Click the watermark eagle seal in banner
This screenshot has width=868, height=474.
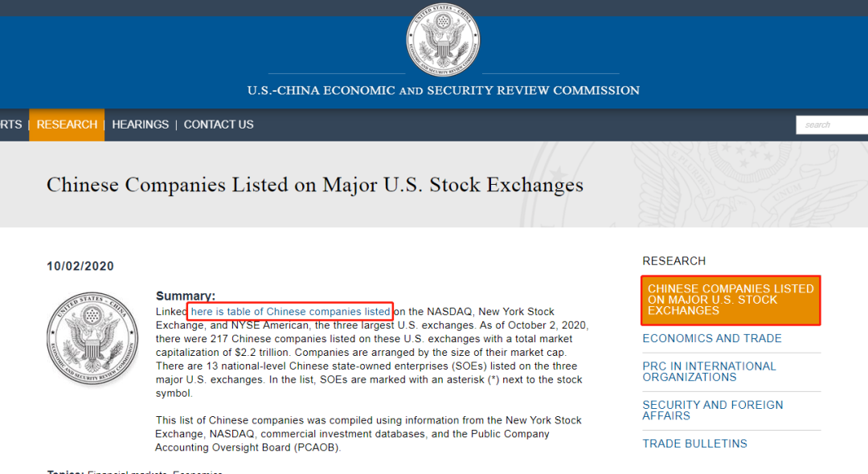tap(692, 184)
